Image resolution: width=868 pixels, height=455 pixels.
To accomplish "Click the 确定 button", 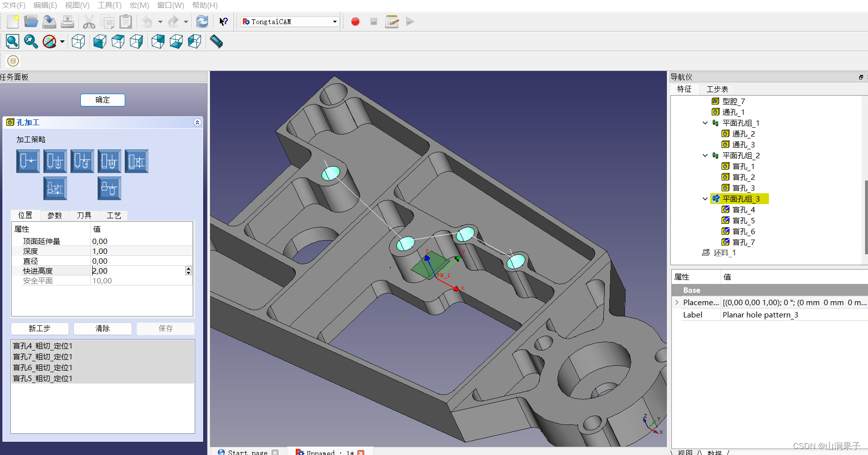I will coord(103,100).
